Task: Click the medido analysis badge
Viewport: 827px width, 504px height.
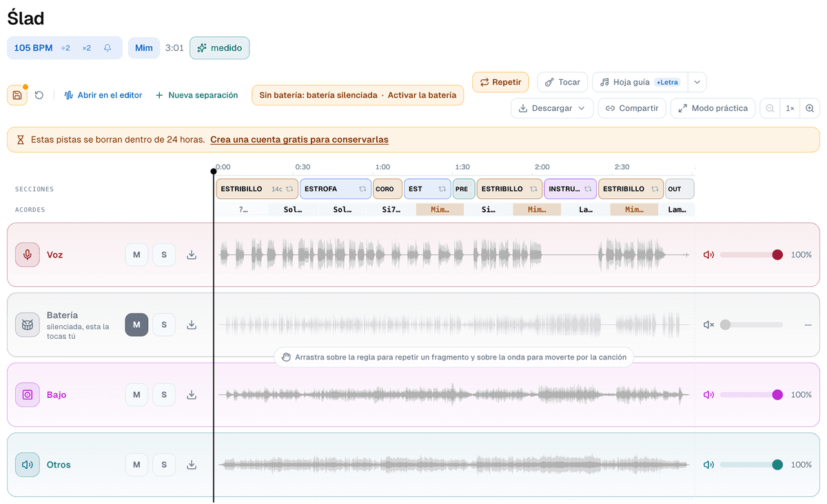Action: tap(219, 48)
